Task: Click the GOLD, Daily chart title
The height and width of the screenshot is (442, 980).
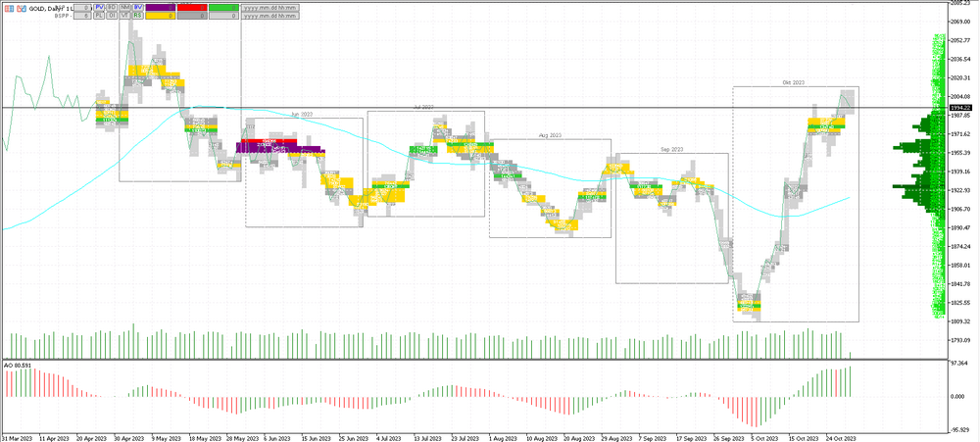Action: pyautogui.click(x=49, y=9)
